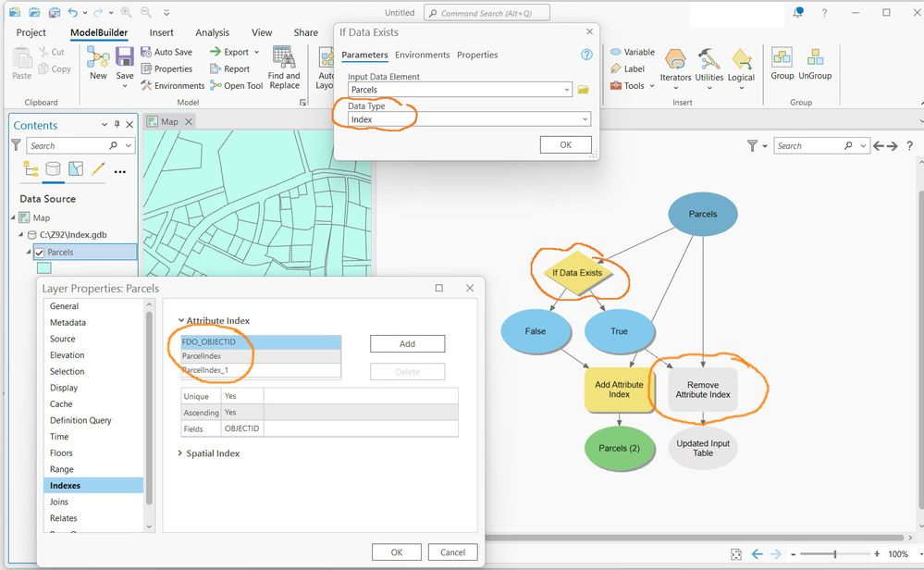Open the Data Type dropdown
Viewport: 924px width, 570px height.
click(469, 119)
